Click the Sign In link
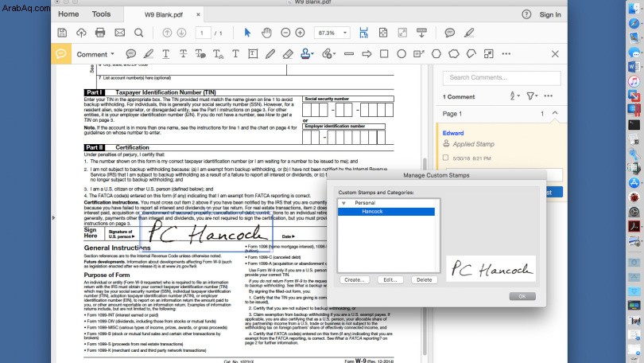 point(550,14)
